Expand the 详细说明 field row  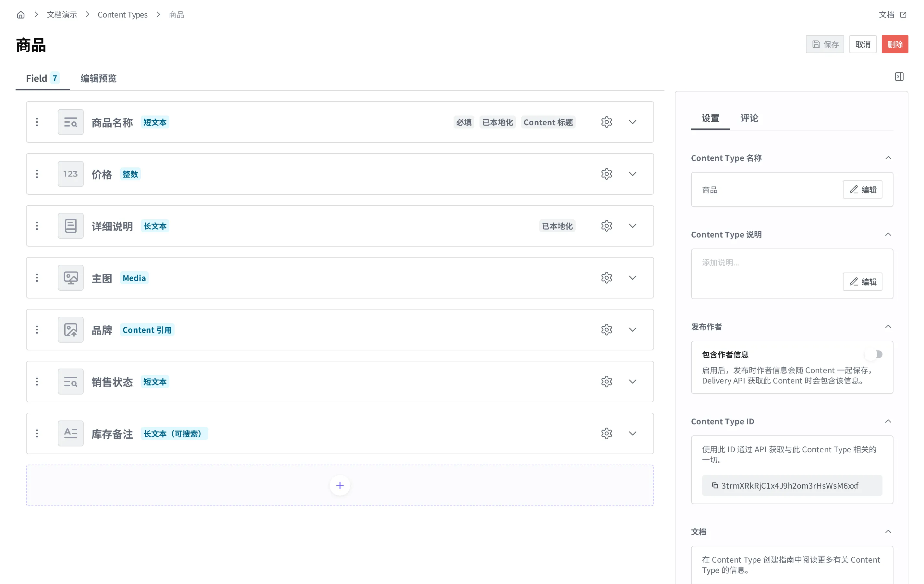pyautogui.click(x=633, y=225)
